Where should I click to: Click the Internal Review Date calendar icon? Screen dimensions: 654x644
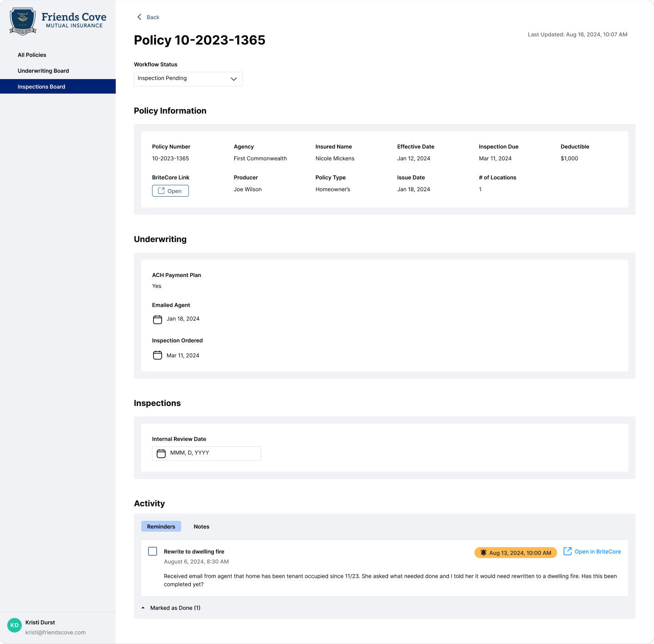[161, 453]
